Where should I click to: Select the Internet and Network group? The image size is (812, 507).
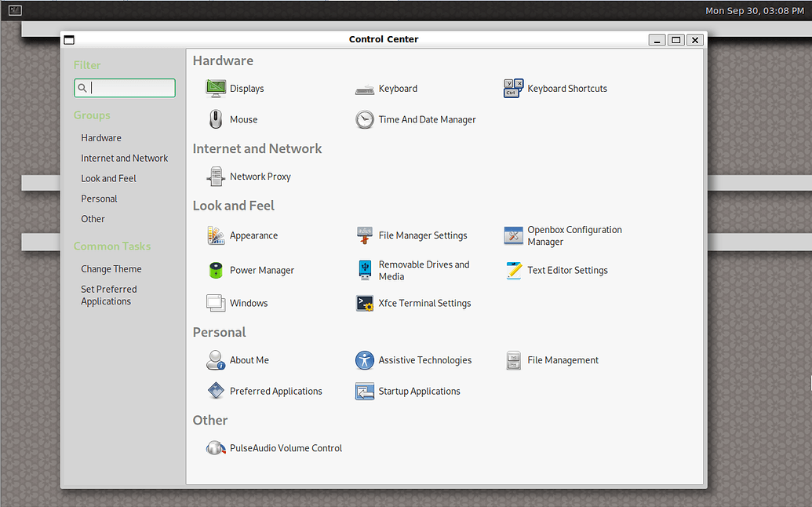coord(124,158)
